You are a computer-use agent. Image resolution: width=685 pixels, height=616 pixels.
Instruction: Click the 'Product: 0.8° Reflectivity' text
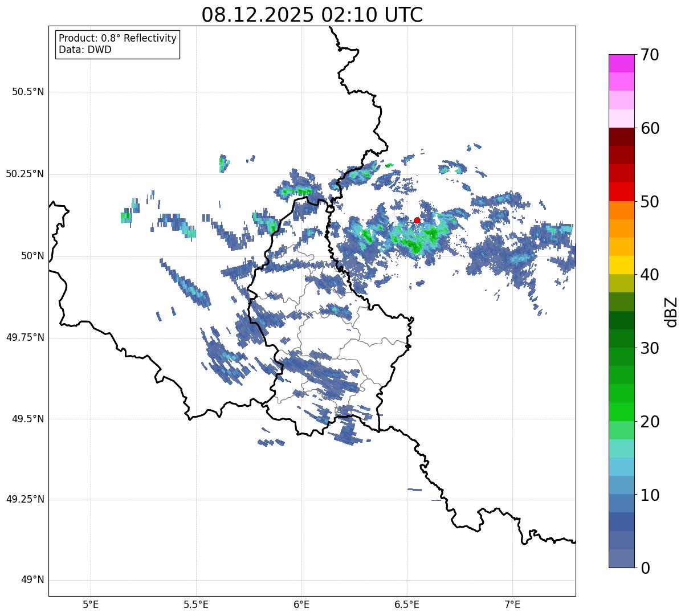click(118, 38)
